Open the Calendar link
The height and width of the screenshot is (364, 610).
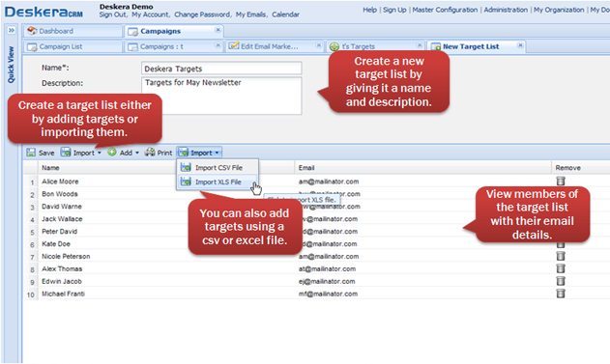285,14
